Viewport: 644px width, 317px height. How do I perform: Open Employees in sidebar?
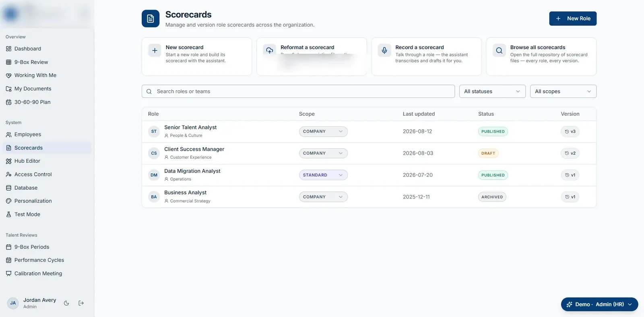(x=47, y=135)
